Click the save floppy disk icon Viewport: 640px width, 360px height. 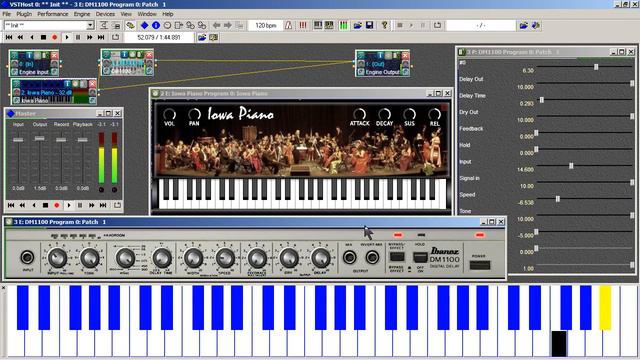coord(370,25)
